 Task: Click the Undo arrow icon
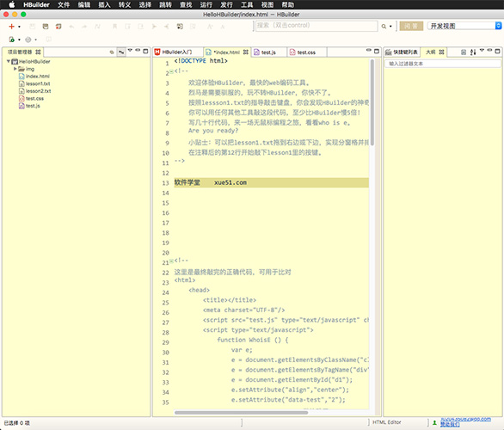71,27
